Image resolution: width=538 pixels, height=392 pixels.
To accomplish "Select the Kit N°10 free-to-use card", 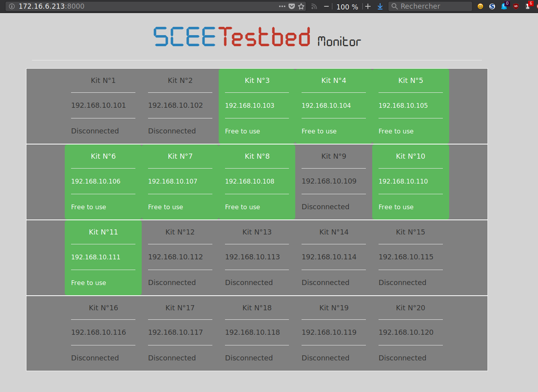I will 411,182.
